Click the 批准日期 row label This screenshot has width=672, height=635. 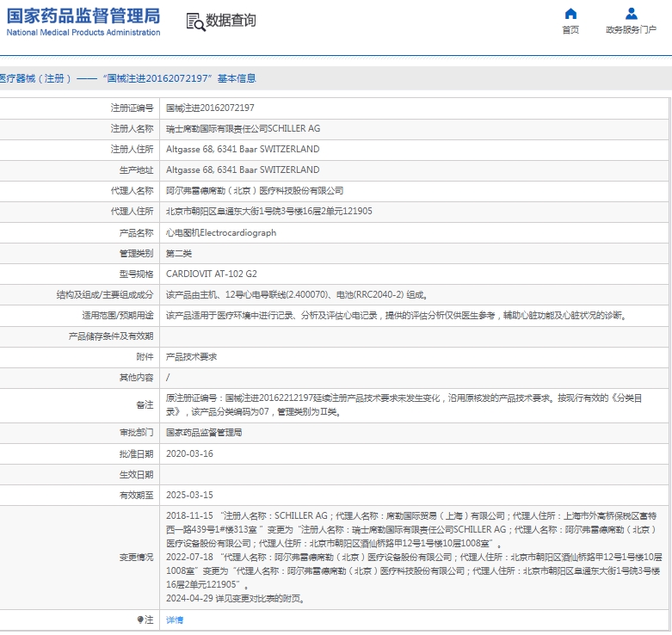coord(136,453)
